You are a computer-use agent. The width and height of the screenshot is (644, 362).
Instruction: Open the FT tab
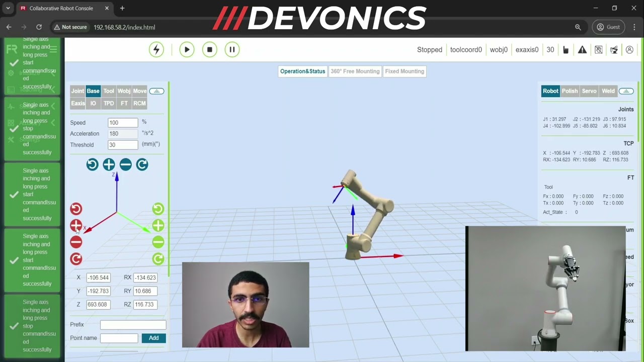click(x=124, y=103)
